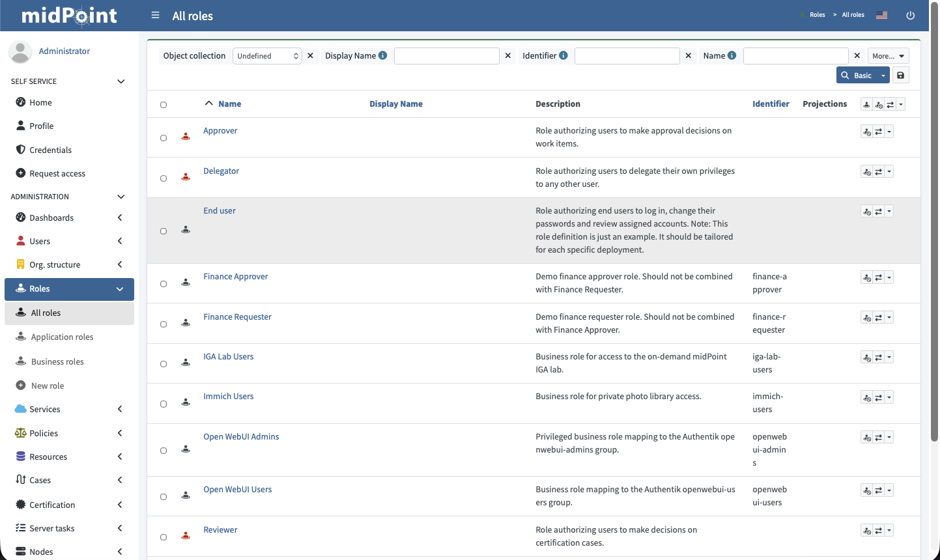Image resolution: width=940 pixels, height=560 pixels.
Task: Click the red role icon in Approver row
Action: [186, 137]
